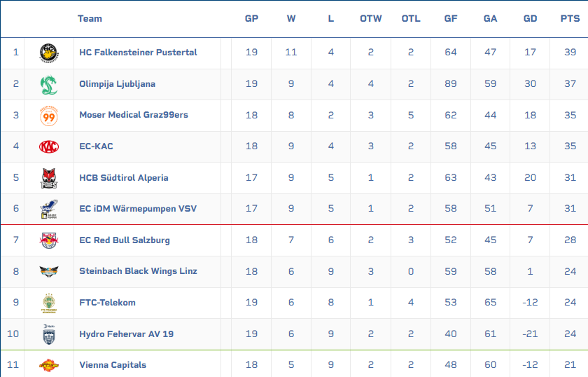This screenshot has width=588, height=377.
Task: Open the Vienna Capitals team link
Action: [112, 365]
